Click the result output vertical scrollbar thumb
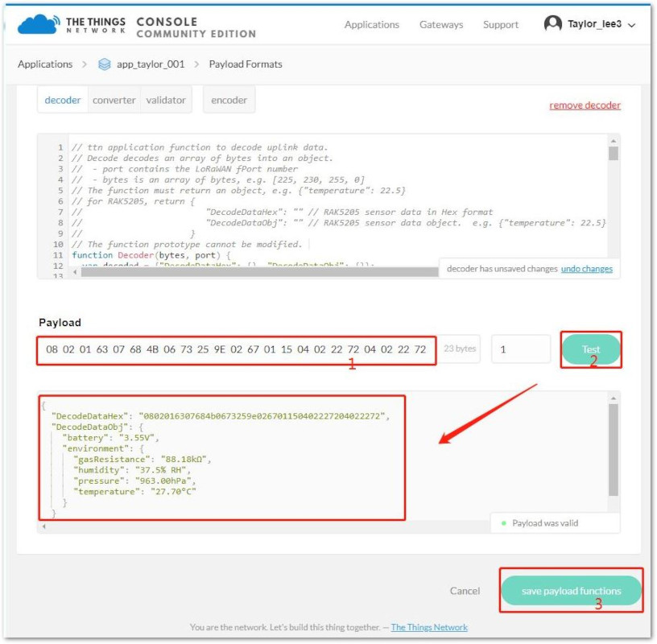The image size is (657, 644). (x=614, y=449)
